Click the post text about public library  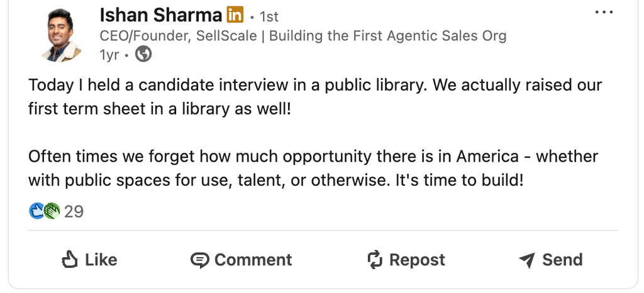point(314,97)
